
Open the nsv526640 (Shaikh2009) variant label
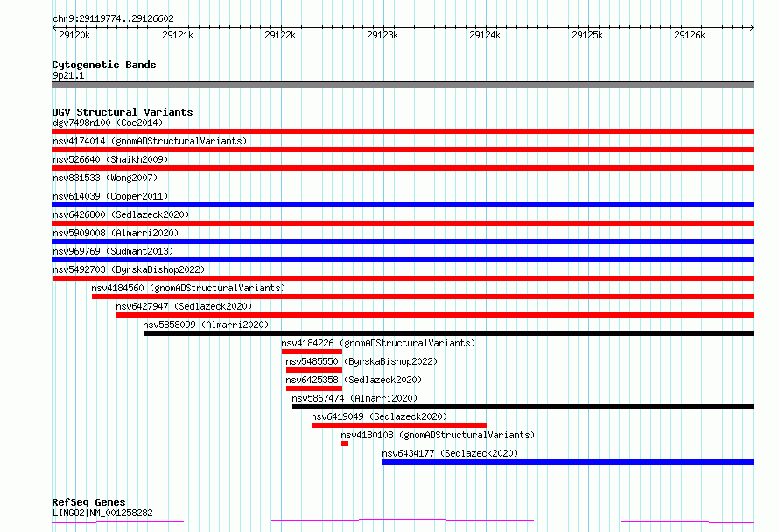tap(110, 159)
